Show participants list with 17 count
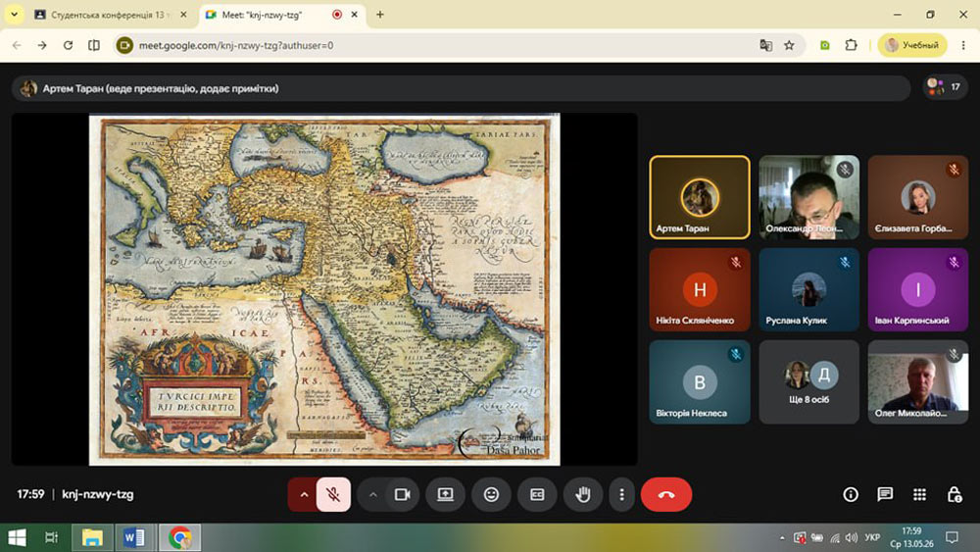The width and height of the screenshot is (980, 552). point(945,87)
